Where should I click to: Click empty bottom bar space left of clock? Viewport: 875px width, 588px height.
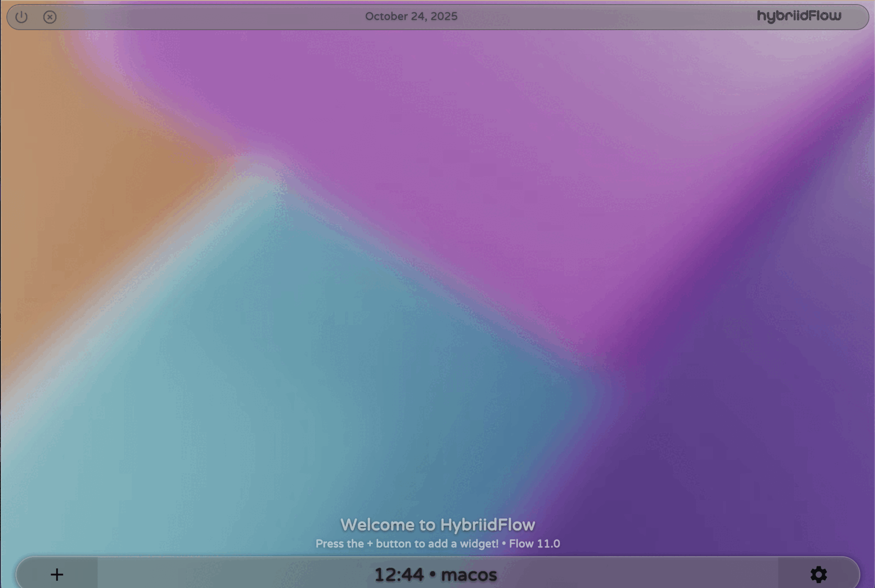[x=228, y=574]
